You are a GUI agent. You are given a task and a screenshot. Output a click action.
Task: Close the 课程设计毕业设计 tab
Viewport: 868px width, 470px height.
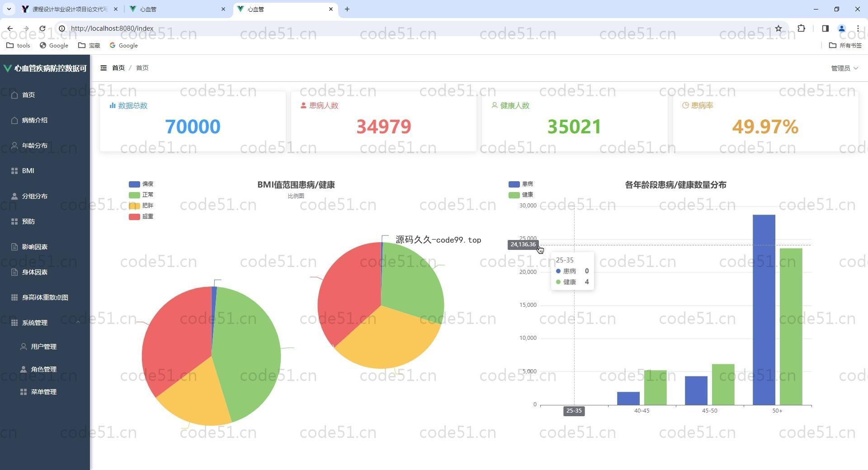coord(116,9)
